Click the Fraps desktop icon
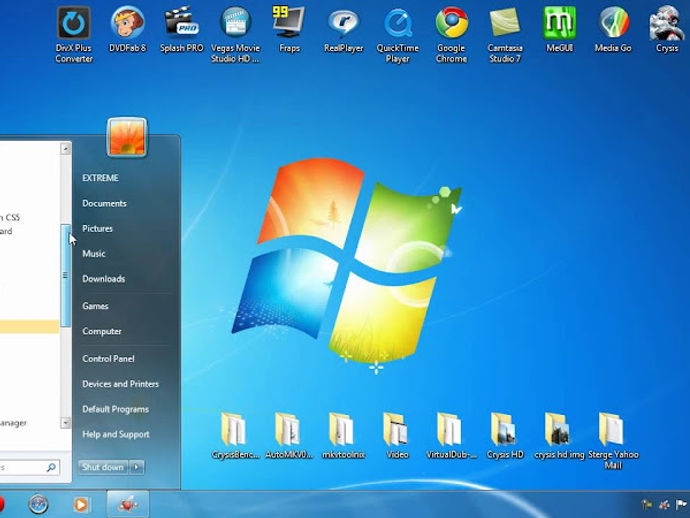690x518 pixels. pyautogui.click(x=289, y=30)
